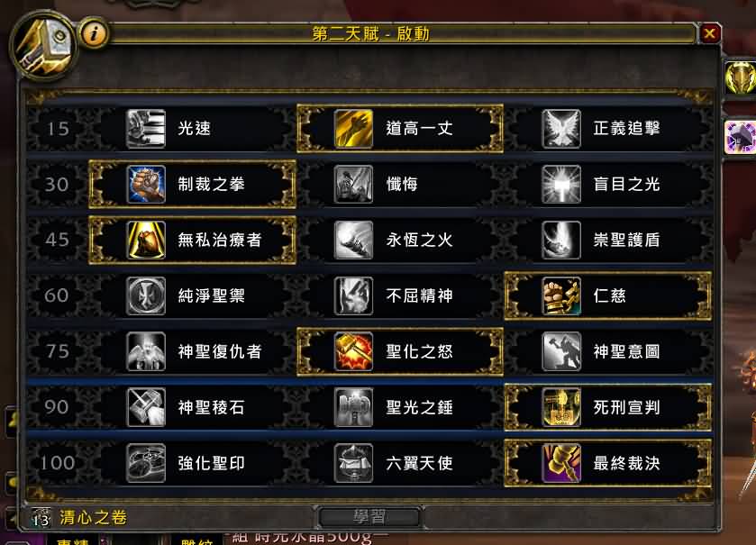Screen dimensions: 756x545
Task: Select the 神聖復仇者 talent icon
Action: [x=146, y=351]
